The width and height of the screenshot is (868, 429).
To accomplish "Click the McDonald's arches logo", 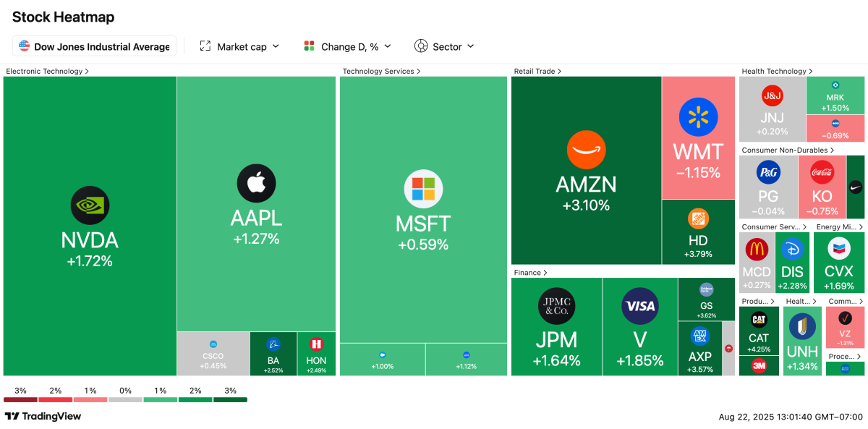I will click(x=757, y=250).
